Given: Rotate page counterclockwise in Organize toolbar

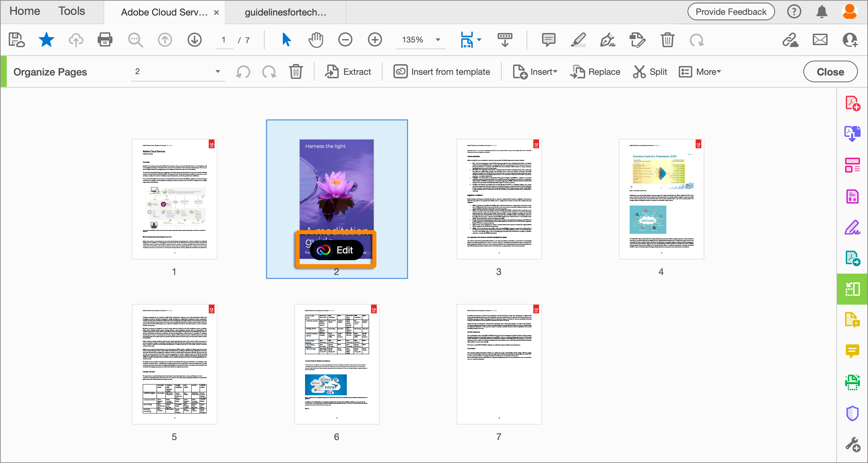Looking at the screenshot, I should (x=243, y=71).
